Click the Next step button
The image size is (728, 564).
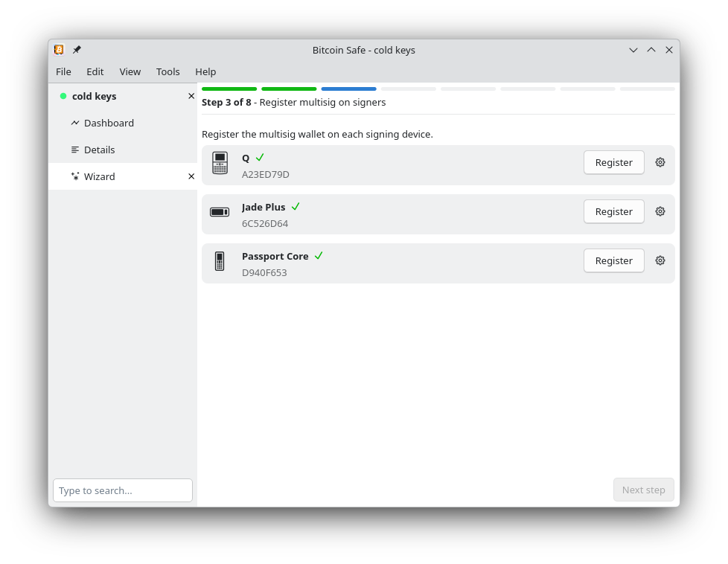(x=643, y=490)
